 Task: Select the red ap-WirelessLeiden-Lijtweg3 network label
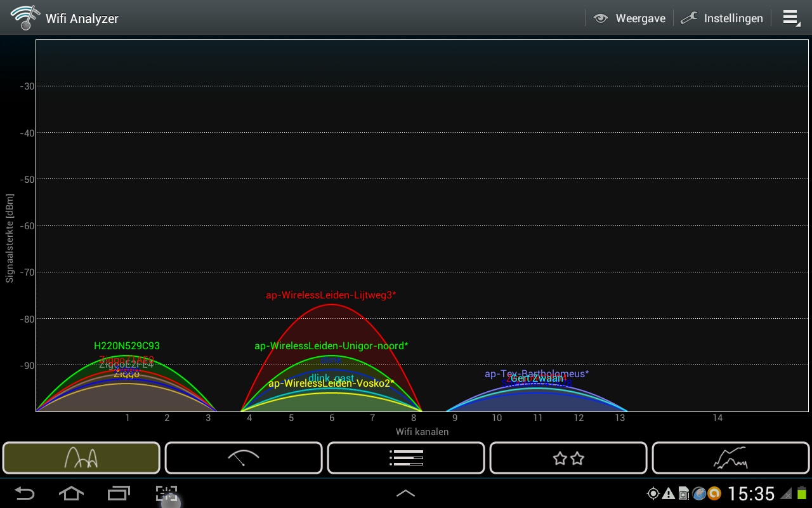331,295
